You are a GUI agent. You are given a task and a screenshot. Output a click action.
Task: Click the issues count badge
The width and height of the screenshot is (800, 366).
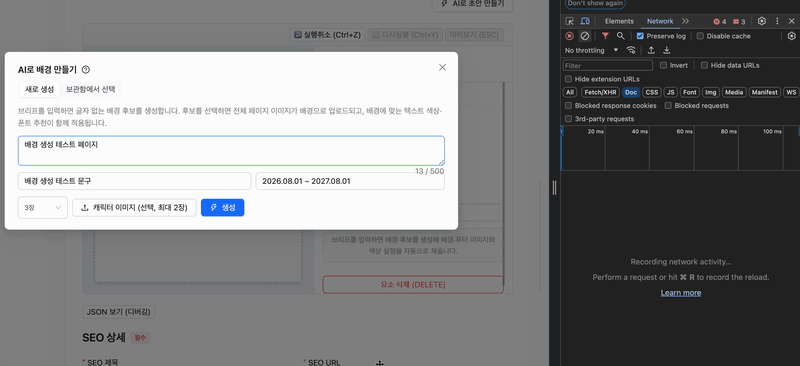click(739, 21)
